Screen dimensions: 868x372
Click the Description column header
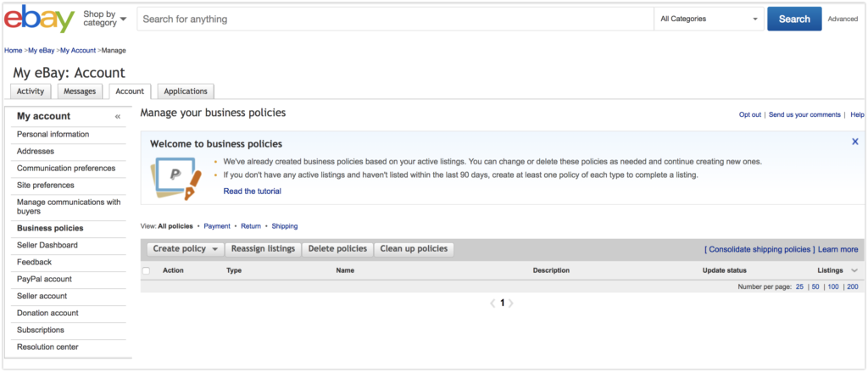(x=551, y=270)
